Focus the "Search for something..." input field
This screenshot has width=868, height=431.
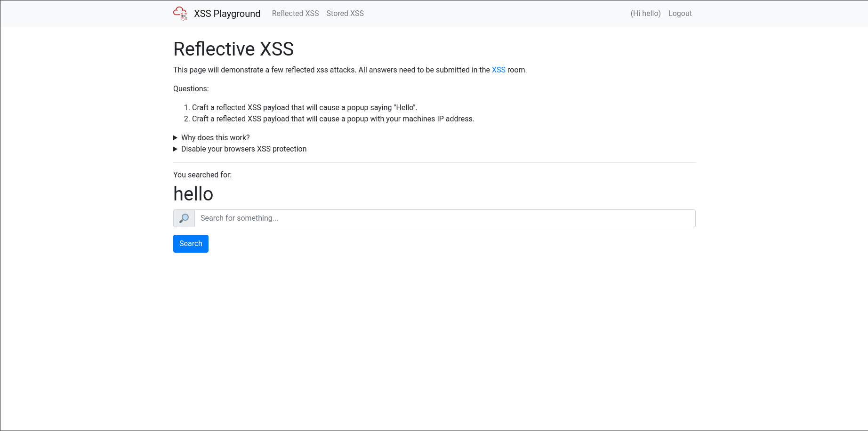tap(444, 218)
